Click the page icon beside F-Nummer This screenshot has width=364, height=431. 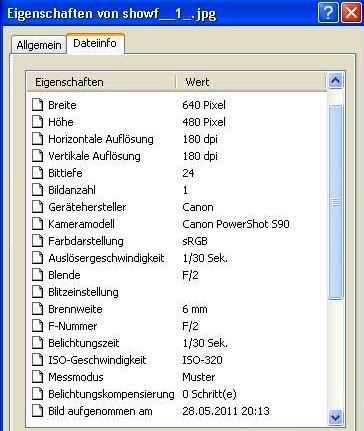(38, 326)
